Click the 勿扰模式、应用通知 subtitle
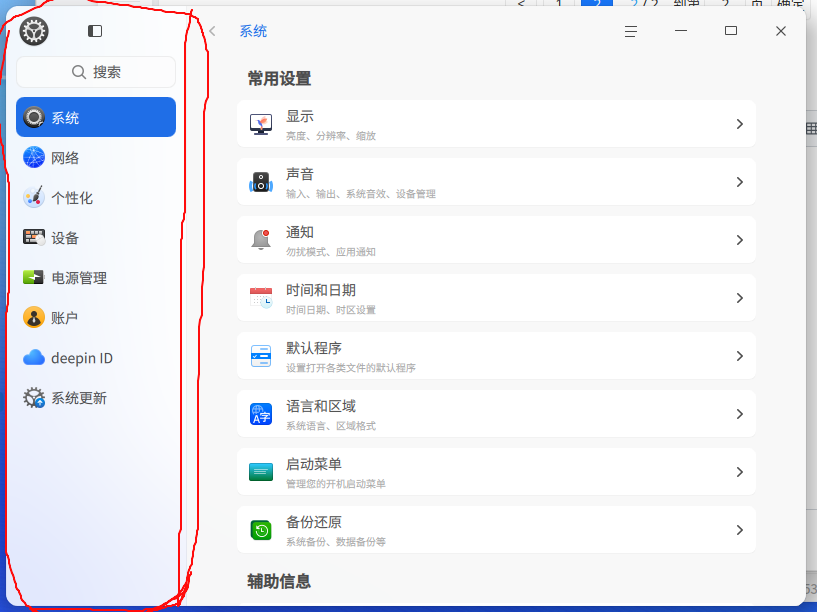817x612 pixels. 331,252
